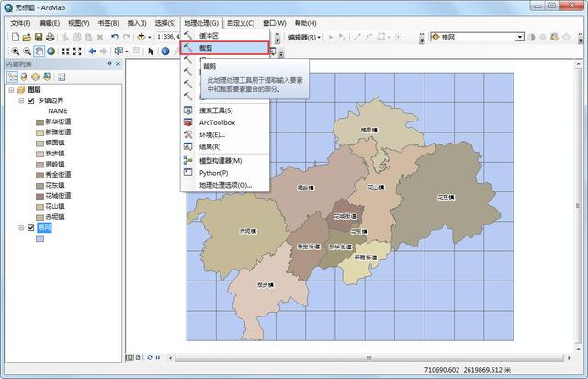588x379 pixels.
Task: Open the 编辑器(R) dropdown button
Action: pos(304,37)
